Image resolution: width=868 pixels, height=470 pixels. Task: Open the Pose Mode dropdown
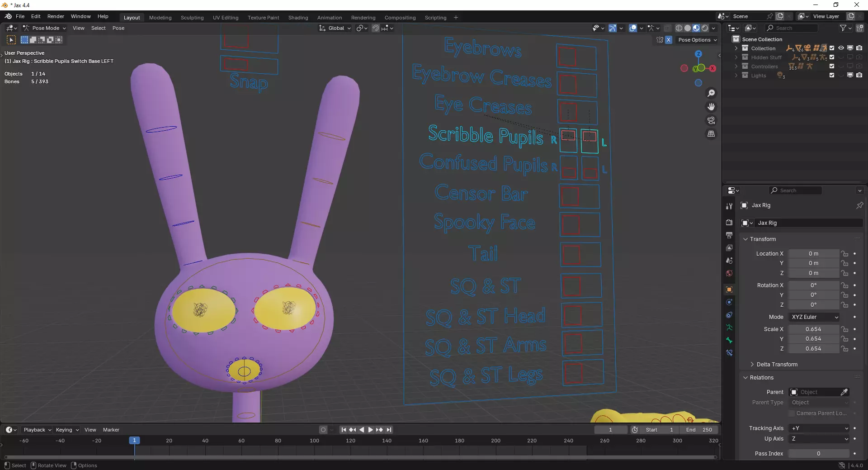(x=45, y=28)
